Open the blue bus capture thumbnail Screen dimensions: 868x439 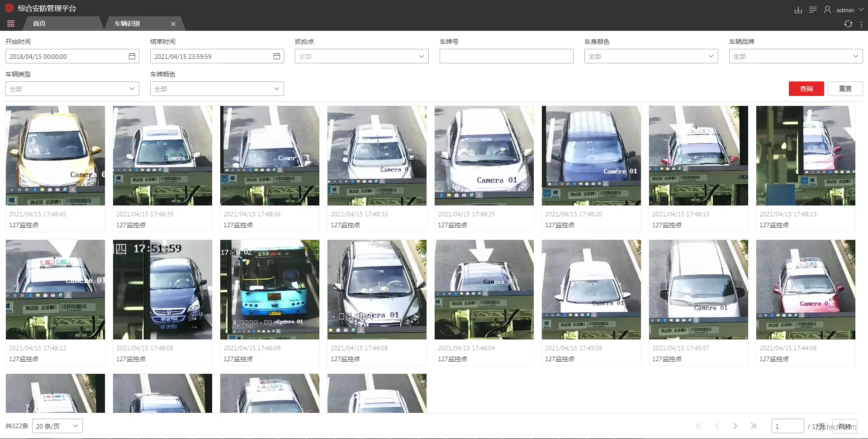[270, 290]
